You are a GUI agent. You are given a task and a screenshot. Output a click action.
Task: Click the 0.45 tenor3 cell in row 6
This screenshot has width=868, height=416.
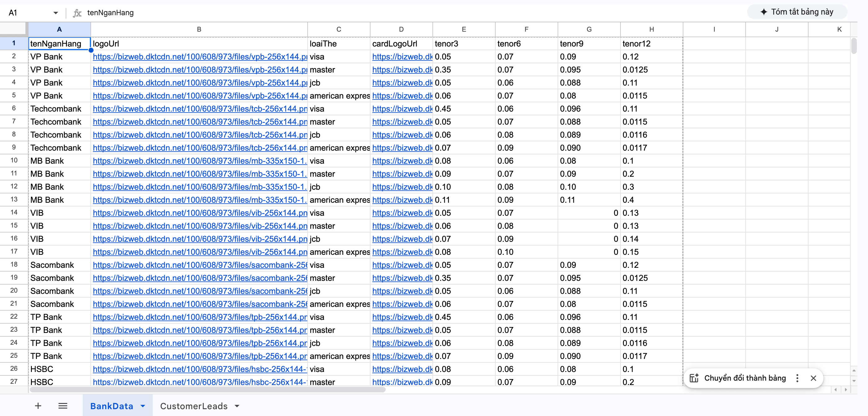[464, 108]
